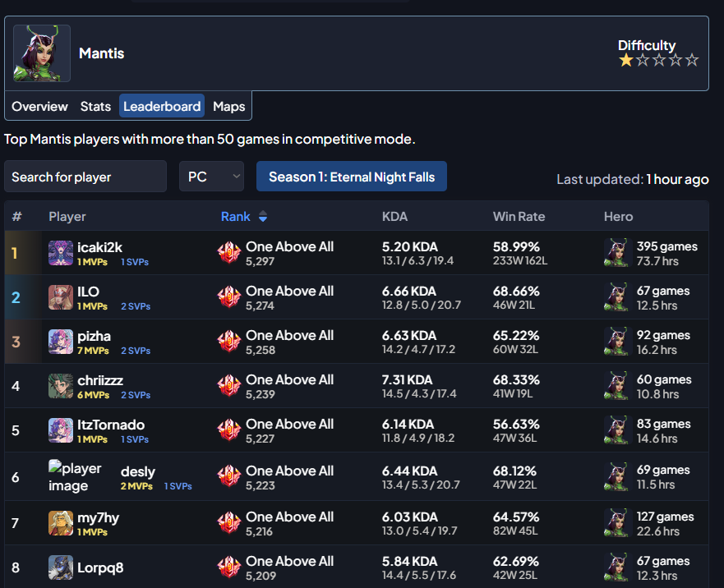724x588 pixels.
Task: Open icaki2k's player avatar
Action: pos(61,253)
